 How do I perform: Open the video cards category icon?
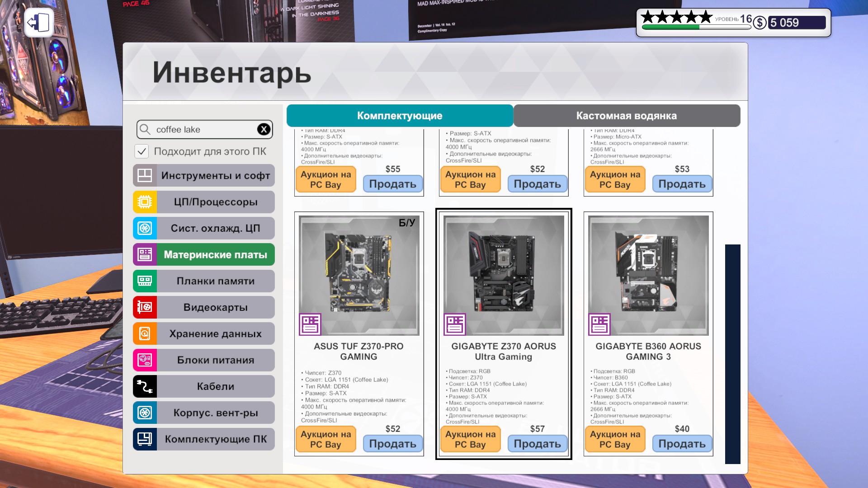click(x=145, y=307)
